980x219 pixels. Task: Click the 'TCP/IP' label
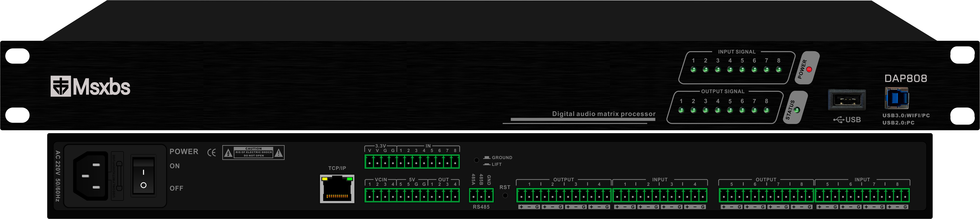[x=337, y=168]
